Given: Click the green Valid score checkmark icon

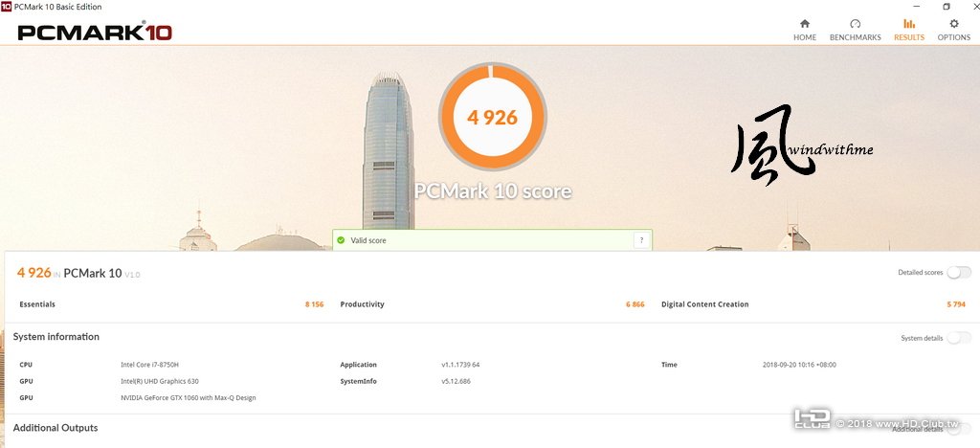Looking at the screenshot, I should pyautogui.click(x=341, y=240).
